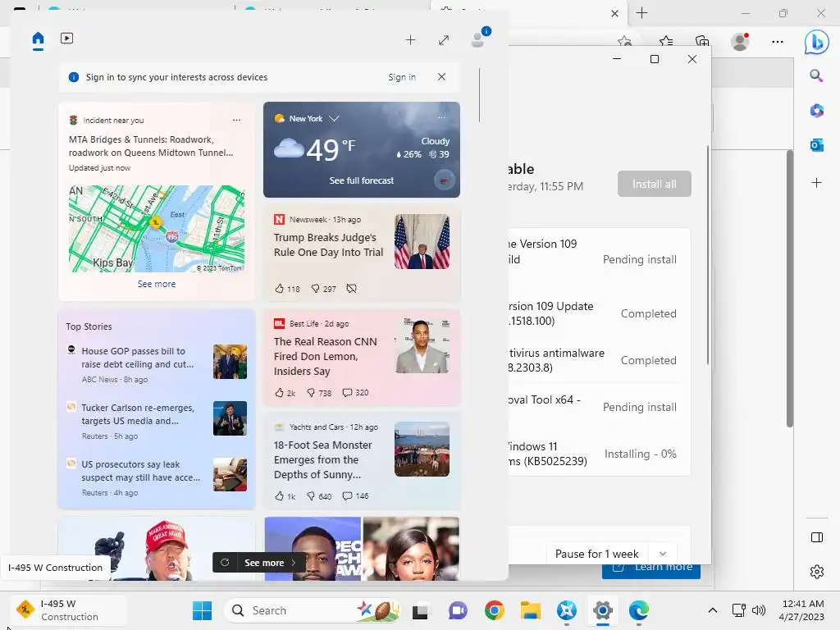The height and width of the screenshot is (630, 840).
Task: Expand widgets board to full view
Action: (444, 40)
